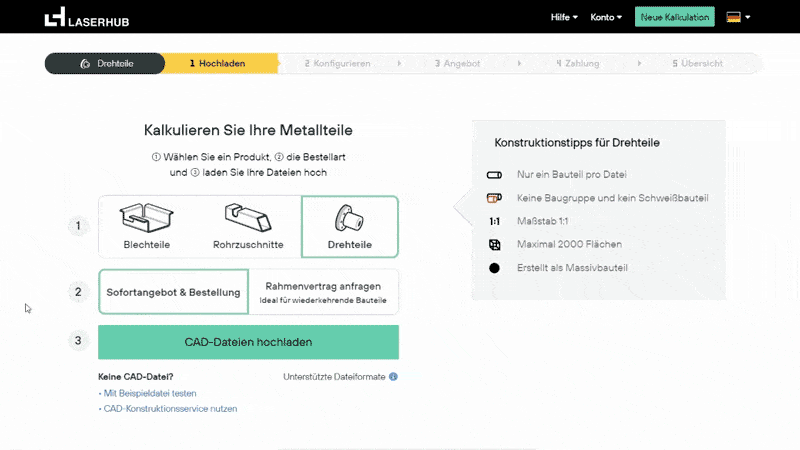This screenshot has width=800, height=450.
Task: Click the Maximal 2000 Flächen cube icon
Action: pyautogui.click(x=494, y=244)
